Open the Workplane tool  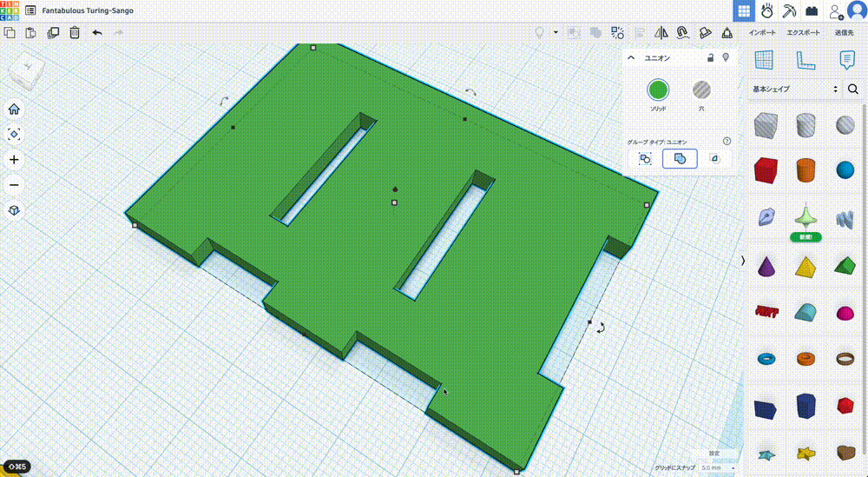coord(764,60)
